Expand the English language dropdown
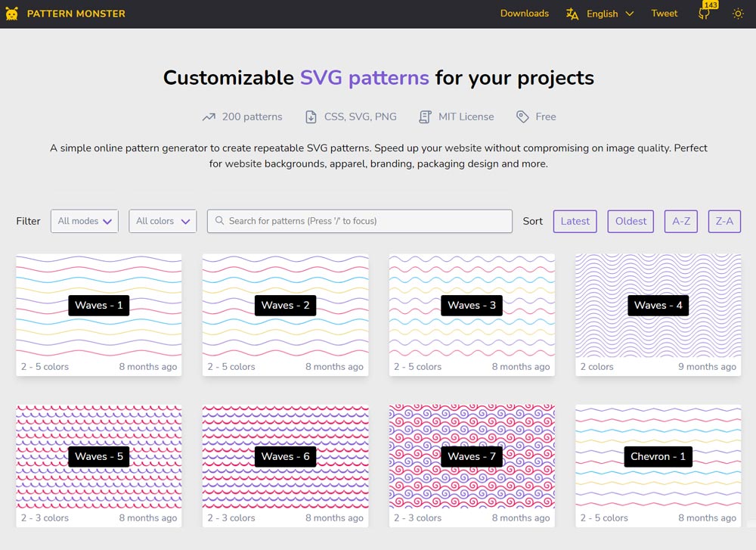This screenshot has height=550, width=756. click(x=609, y=14)
